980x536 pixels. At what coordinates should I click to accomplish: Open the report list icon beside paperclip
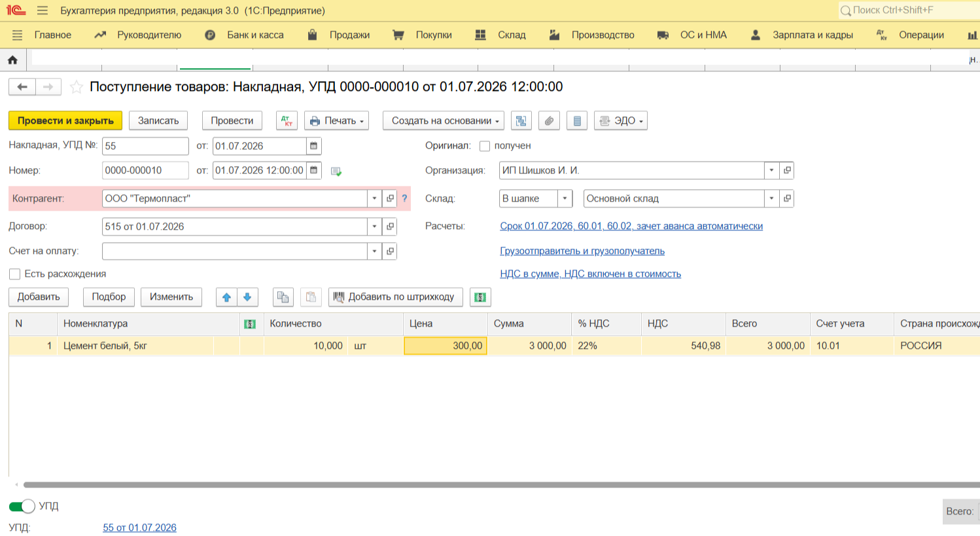[577, 120]
